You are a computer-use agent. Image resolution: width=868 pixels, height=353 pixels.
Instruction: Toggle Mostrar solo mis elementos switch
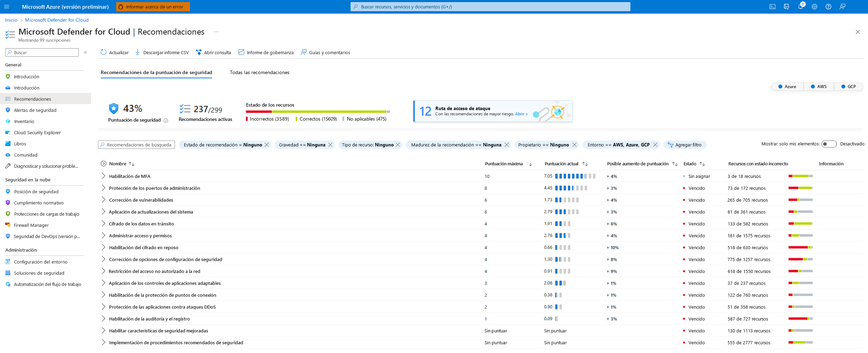point(829,144)
